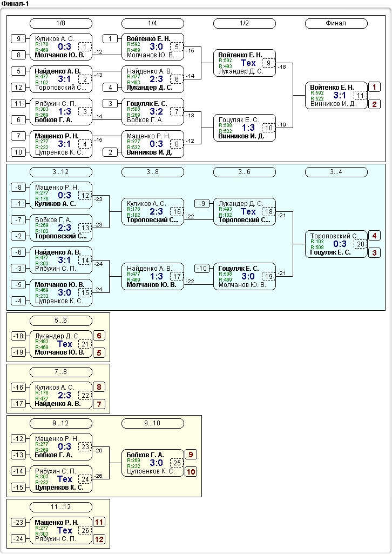392x554 pixels.
Task: Open match number 11 final box
Action: click(x=336, y=95)
